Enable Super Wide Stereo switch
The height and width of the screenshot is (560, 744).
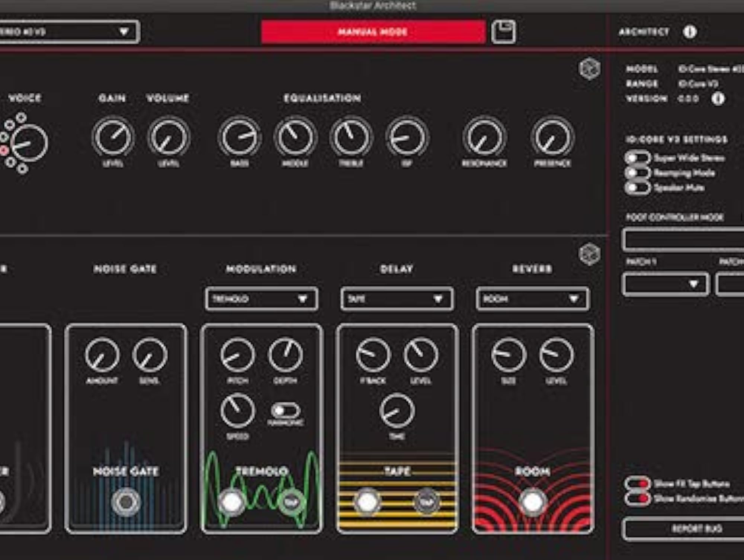(x=638, y=158)
